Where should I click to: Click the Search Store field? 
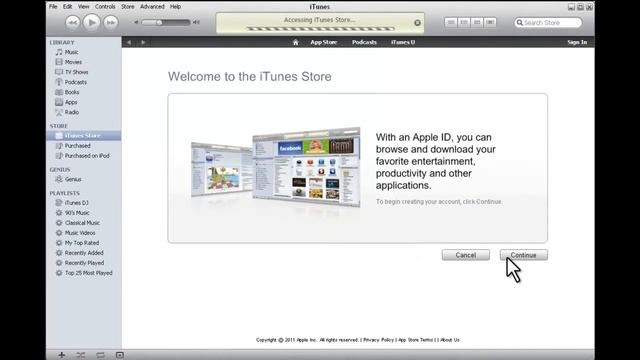coord(548,22)
